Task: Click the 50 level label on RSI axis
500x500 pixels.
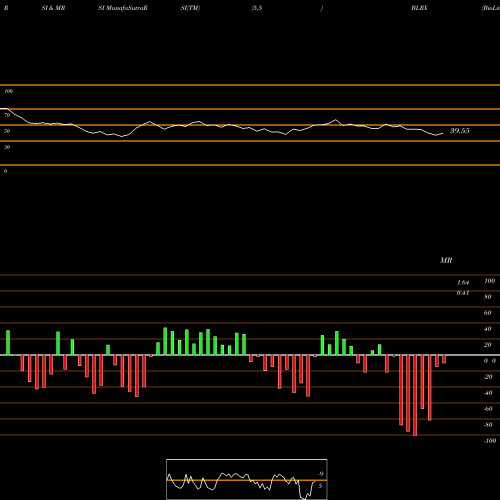Action: click(7, 131)
